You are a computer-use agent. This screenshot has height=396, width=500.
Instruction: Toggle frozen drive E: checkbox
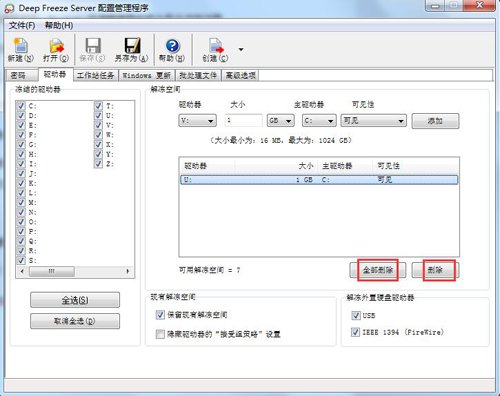pyautogui.click(x=21, y=125)
